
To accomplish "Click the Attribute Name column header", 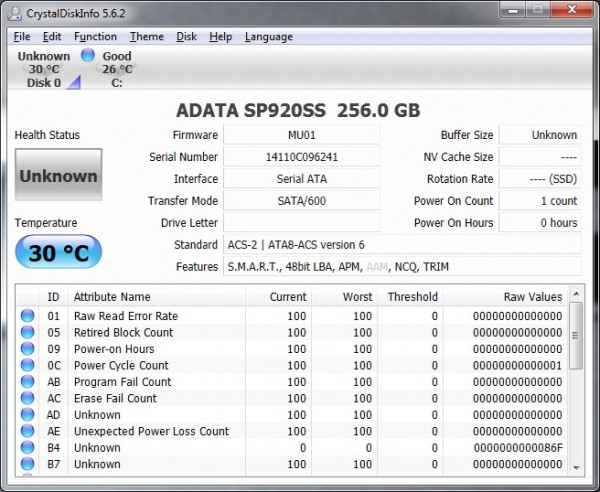I will pos(157,297).
